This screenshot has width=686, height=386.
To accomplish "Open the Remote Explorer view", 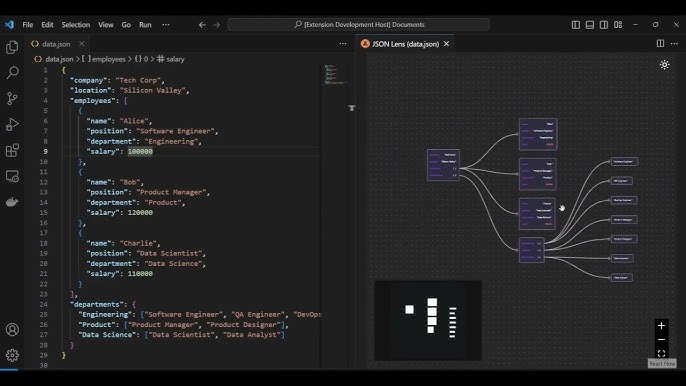I will 12,176.
